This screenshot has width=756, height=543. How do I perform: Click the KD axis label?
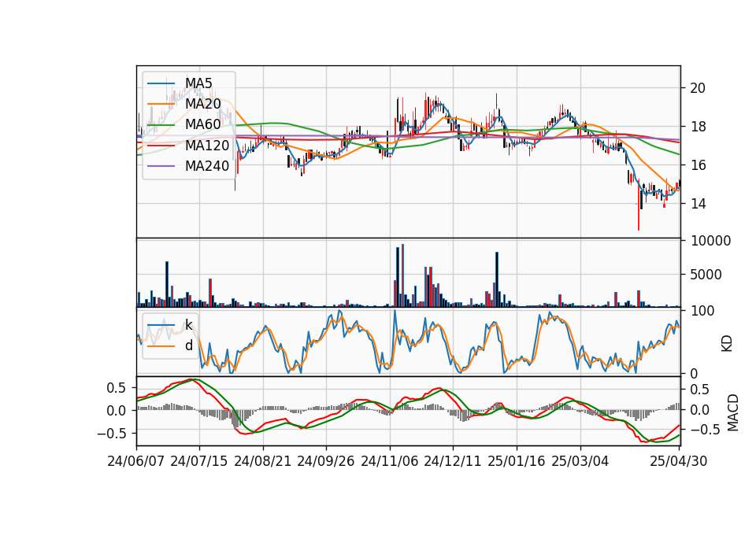click(727, 343)
